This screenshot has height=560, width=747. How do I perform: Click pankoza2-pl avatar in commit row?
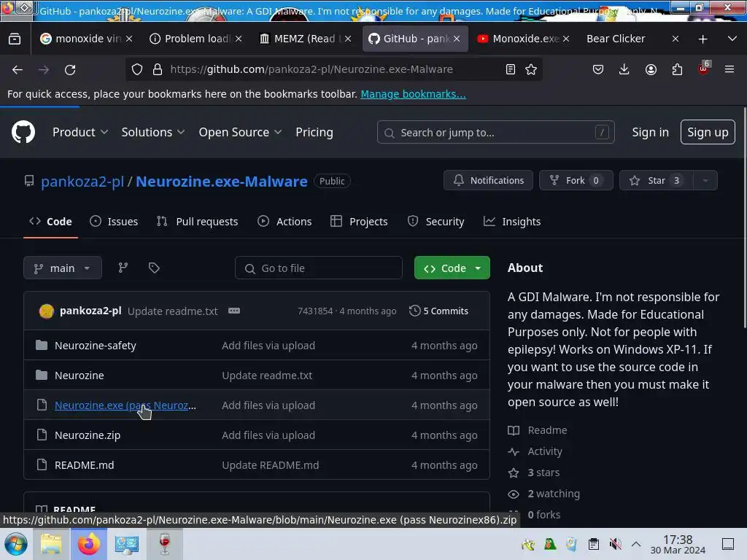pyautogui.click(x=46, y=311)
